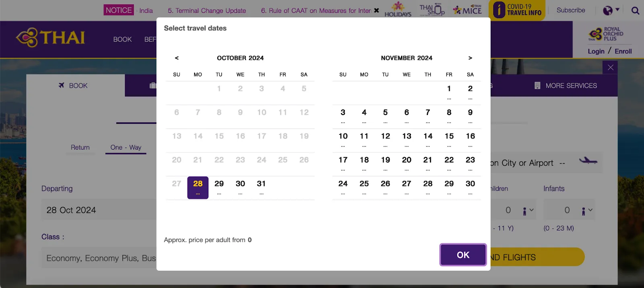The image size is (644, 288).
Task: Click the Approx. price per adult text
Action: tap(208, 240)
